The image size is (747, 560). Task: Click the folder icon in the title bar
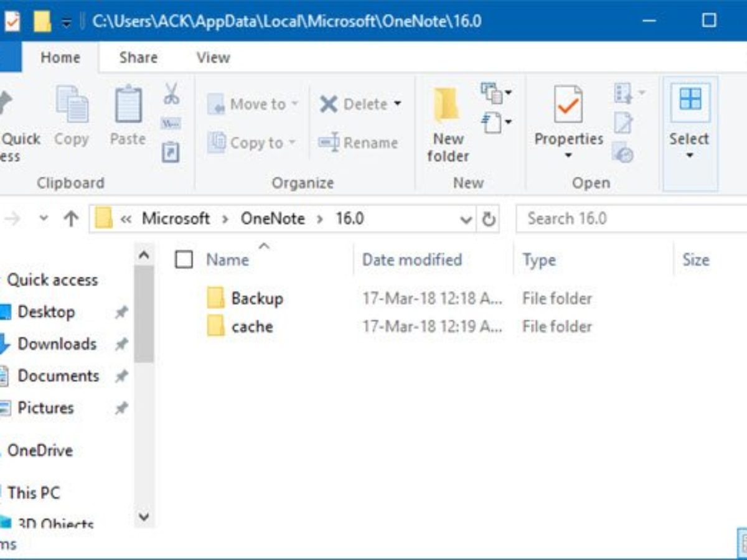[42, 22]
